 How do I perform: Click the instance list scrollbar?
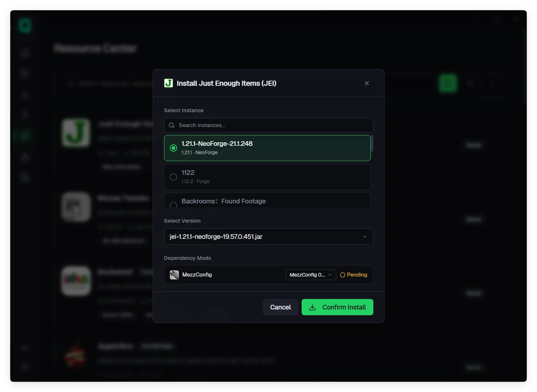[x=372, y=143]
